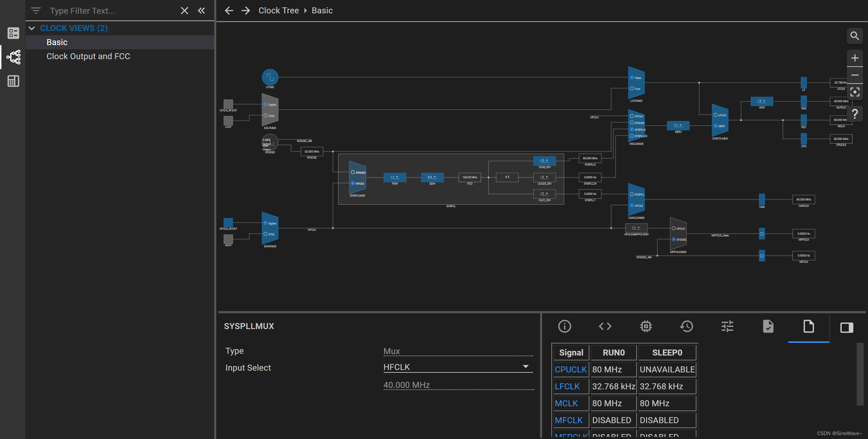Image resolution: width=868 pixels, height=439 pixels.
Task: Open the clock tree sidebar icon
Action: [x=13, y=57]
